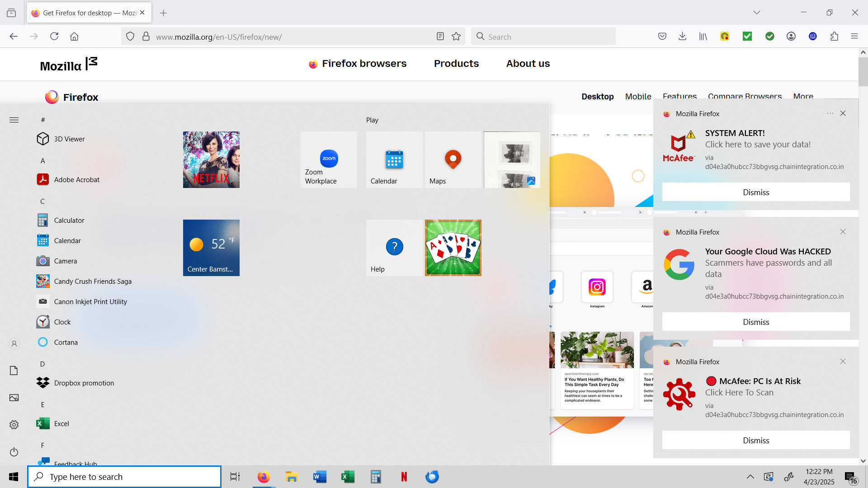868x488 pixels.
Task: Dismiss the SYSTEM ALERT notification
Action: click(756, 192)
